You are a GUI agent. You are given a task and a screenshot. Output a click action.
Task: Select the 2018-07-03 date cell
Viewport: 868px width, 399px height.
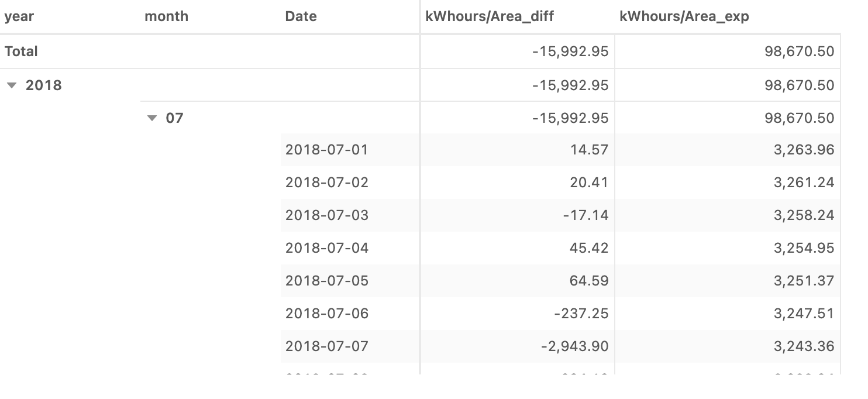(x=327, y=215)
